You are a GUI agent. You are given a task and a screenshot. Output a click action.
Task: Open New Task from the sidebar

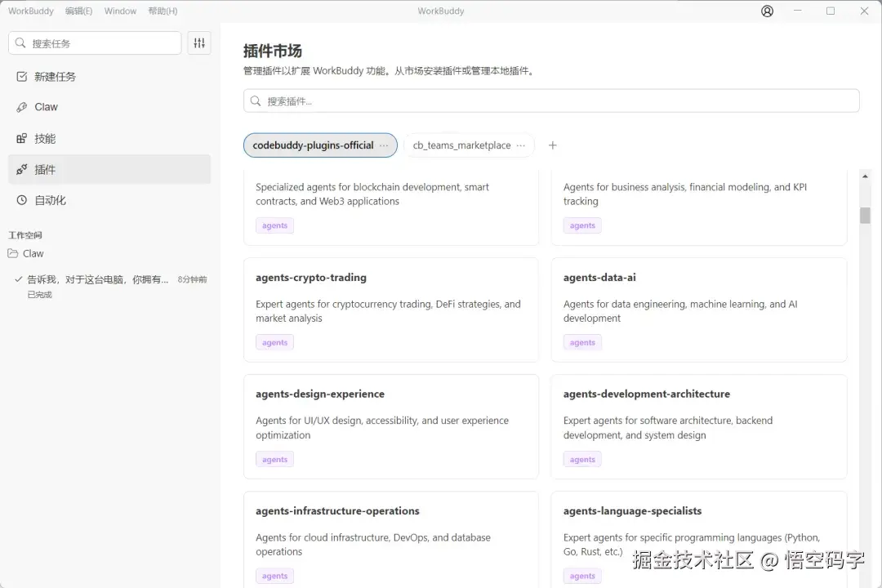tap(55, 77)
